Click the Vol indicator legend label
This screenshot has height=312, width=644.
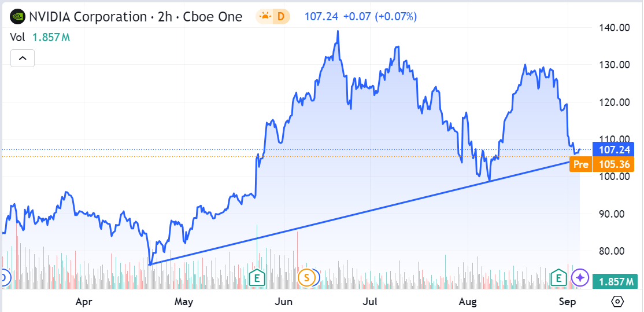point(17,38)
